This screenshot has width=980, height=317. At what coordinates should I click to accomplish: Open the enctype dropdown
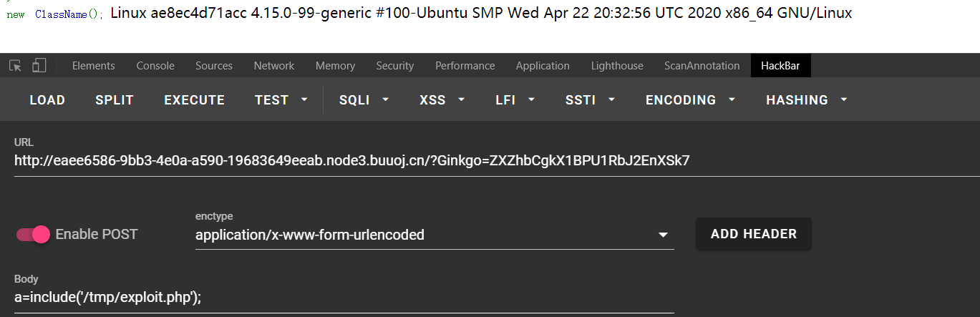coord(435,234)
